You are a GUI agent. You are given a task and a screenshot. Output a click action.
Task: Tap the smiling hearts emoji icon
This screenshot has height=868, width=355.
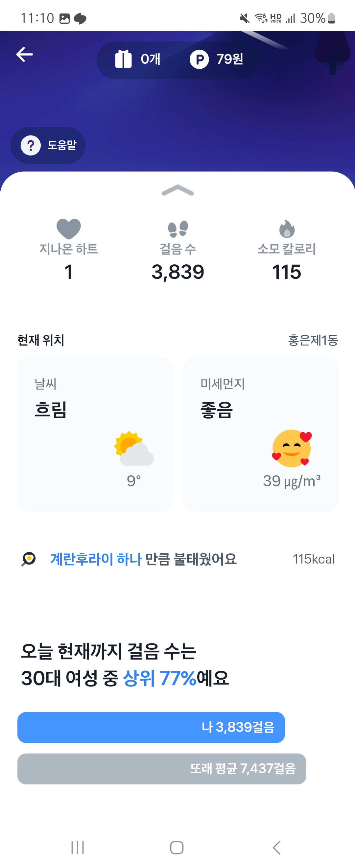point(292,448)
